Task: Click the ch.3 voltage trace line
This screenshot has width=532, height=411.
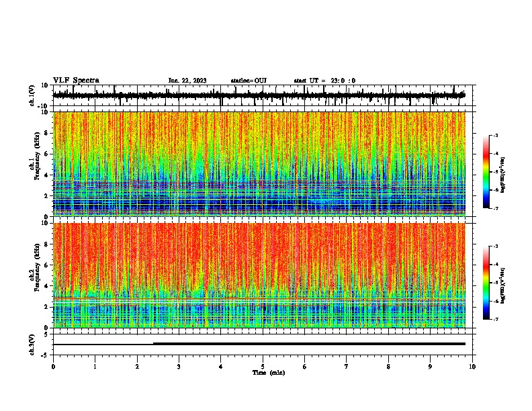Action: coord(259,344)
